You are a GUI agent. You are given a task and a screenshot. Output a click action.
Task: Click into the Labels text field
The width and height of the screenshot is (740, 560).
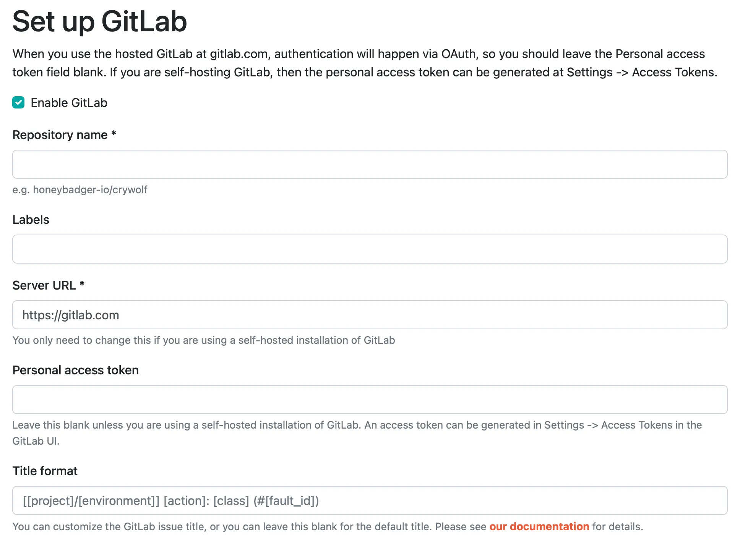coord(370,249)
